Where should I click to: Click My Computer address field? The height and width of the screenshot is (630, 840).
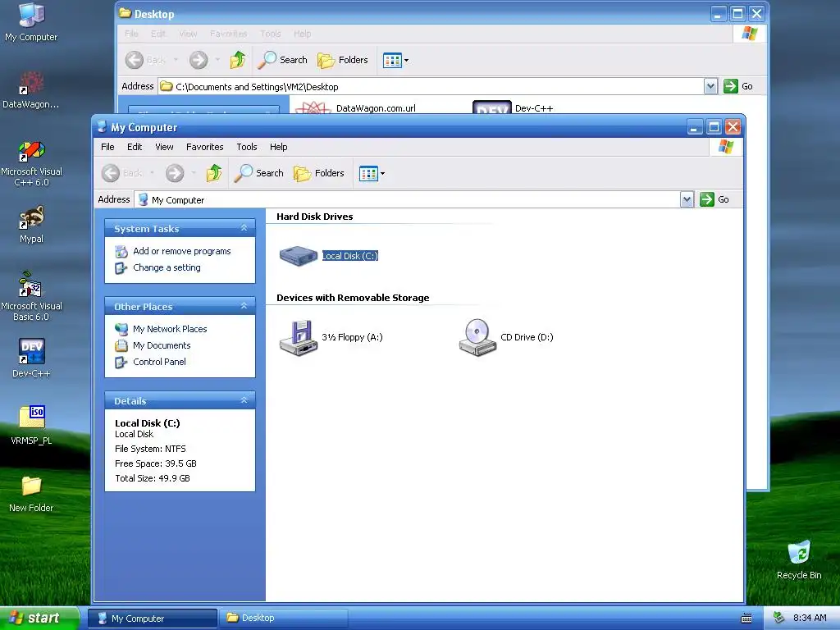pos(407,200)
